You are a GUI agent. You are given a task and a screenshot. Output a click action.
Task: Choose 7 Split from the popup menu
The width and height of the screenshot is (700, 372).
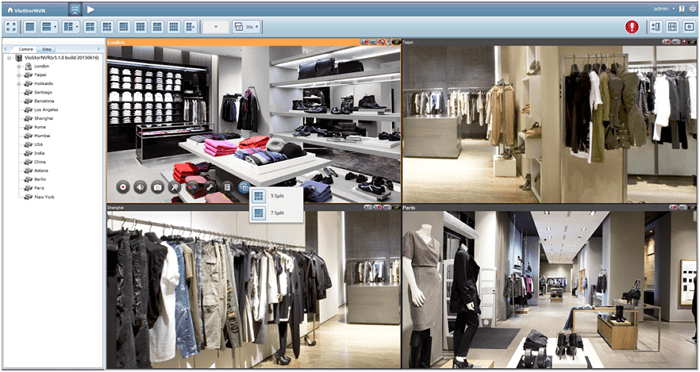coord(276,213)
